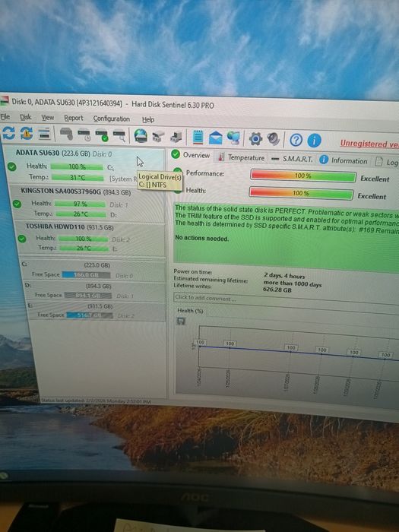Switch to the Temperature tab
This screenshot has height=532, width=399.
click(x=241, y=157)
